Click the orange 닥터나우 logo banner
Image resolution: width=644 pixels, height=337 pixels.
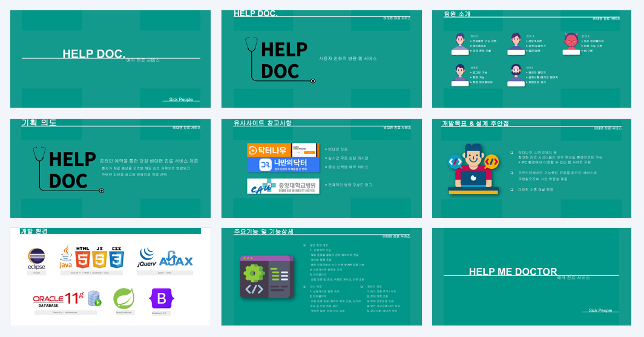pos(283,150)
